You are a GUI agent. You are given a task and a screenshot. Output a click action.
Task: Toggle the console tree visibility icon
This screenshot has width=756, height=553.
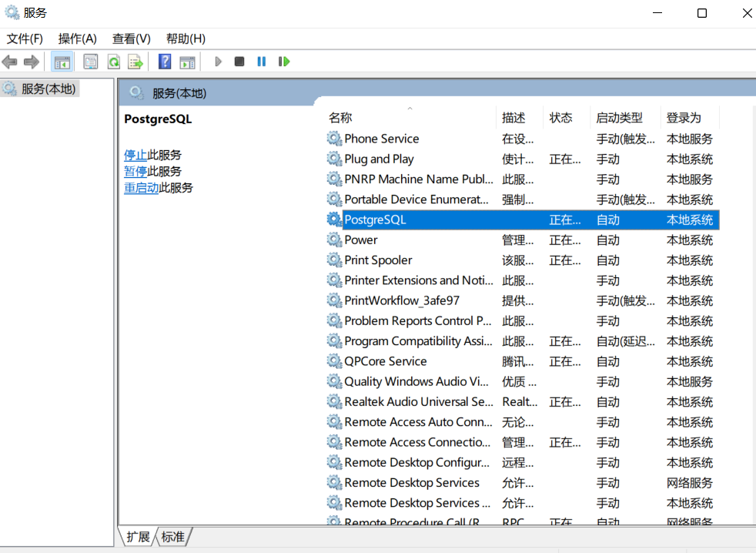click(x=62, y=62)
